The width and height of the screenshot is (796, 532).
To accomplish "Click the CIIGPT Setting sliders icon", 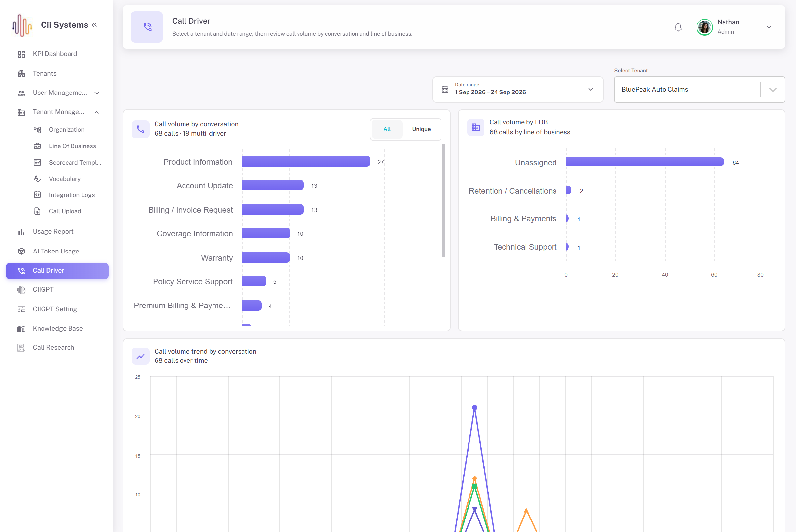I will click(21, 309).
